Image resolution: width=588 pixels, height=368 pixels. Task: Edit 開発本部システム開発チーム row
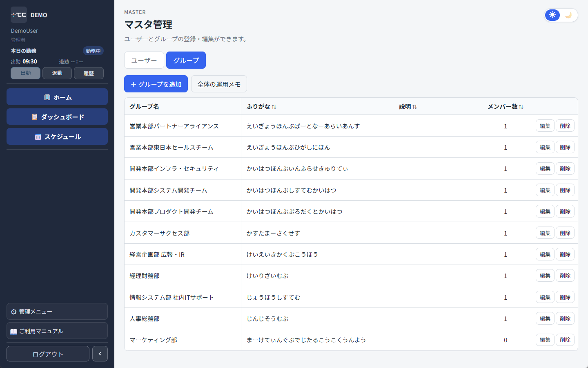[x=545, y=190]
